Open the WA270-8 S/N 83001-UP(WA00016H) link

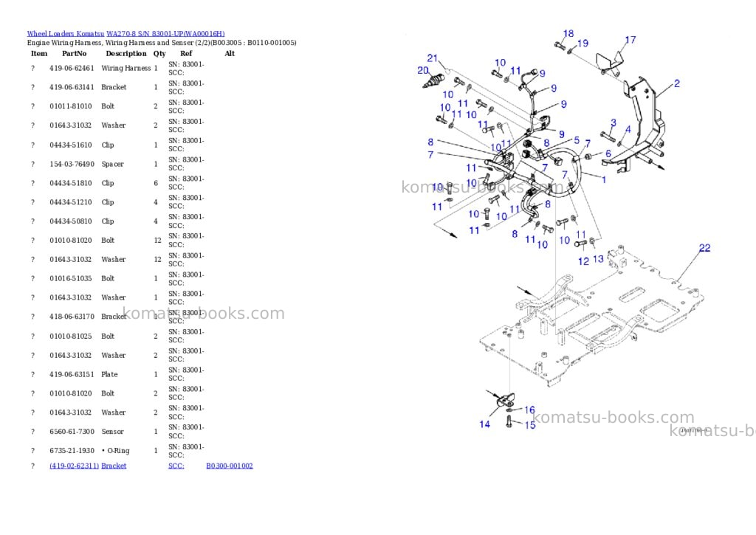[x=165, y=34]
